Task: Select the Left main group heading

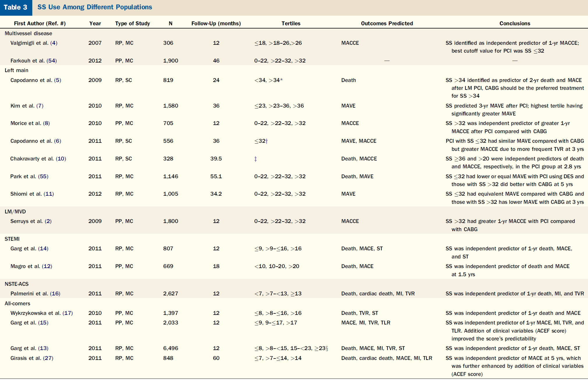Action: tap(17, 70)
